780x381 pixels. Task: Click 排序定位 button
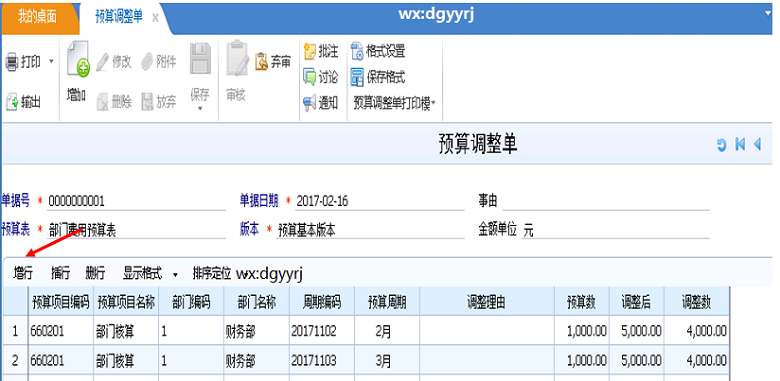pyautogui.click(x=212, y=273)
